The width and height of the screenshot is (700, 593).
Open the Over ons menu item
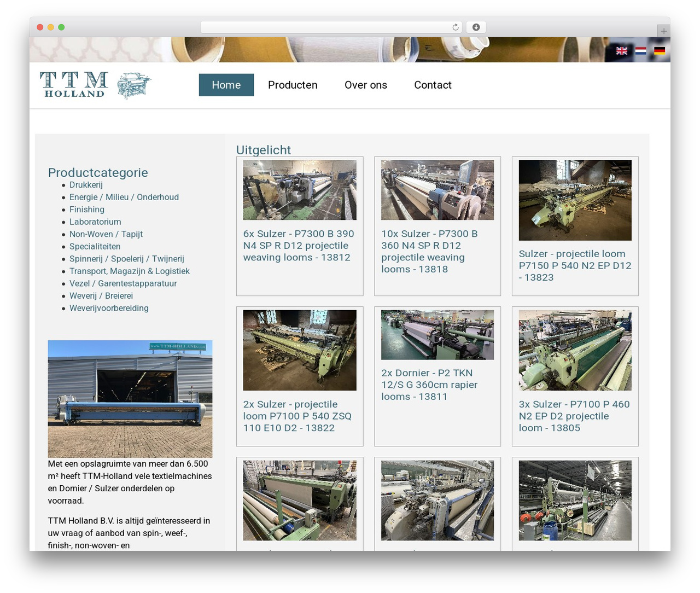coord(366,85)
